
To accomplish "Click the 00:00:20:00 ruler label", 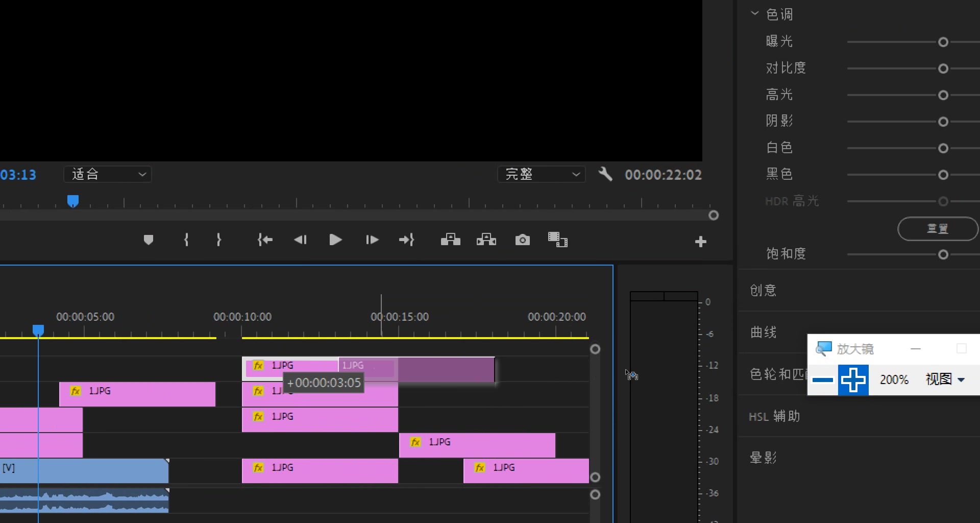I will [x=557, y=317].
